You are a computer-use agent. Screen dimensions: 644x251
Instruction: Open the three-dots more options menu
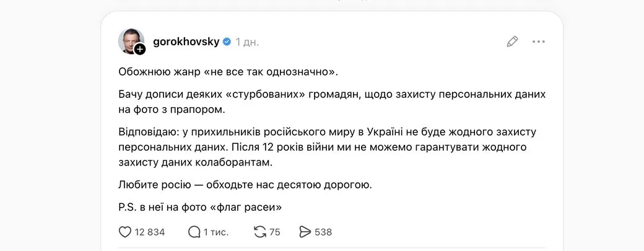pyautogui.click(x=539, y=42)
